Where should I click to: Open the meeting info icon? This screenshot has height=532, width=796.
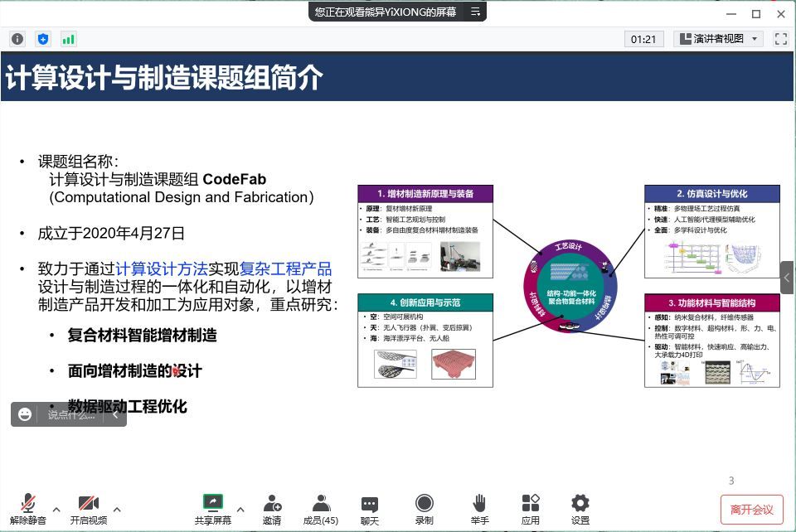tap(17, 39)
